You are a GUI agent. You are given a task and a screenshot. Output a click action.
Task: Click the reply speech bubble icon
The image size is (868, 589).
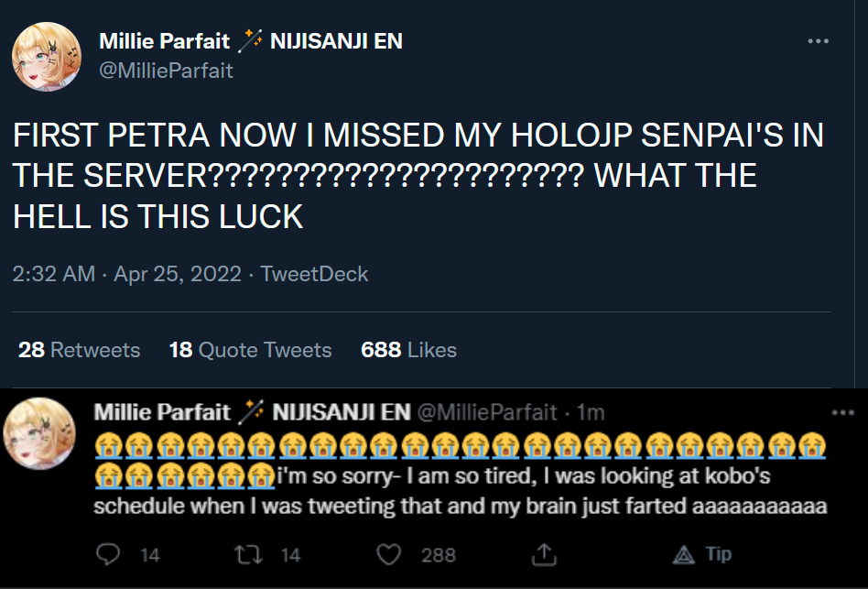109,554
